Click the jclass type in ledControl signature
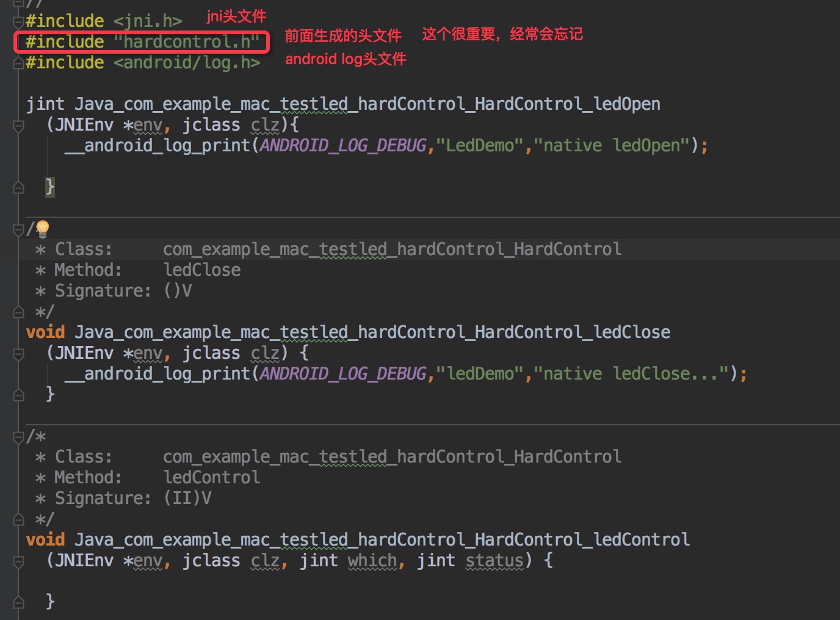Viewport: 840px width, 620px height. click(211, 560)
